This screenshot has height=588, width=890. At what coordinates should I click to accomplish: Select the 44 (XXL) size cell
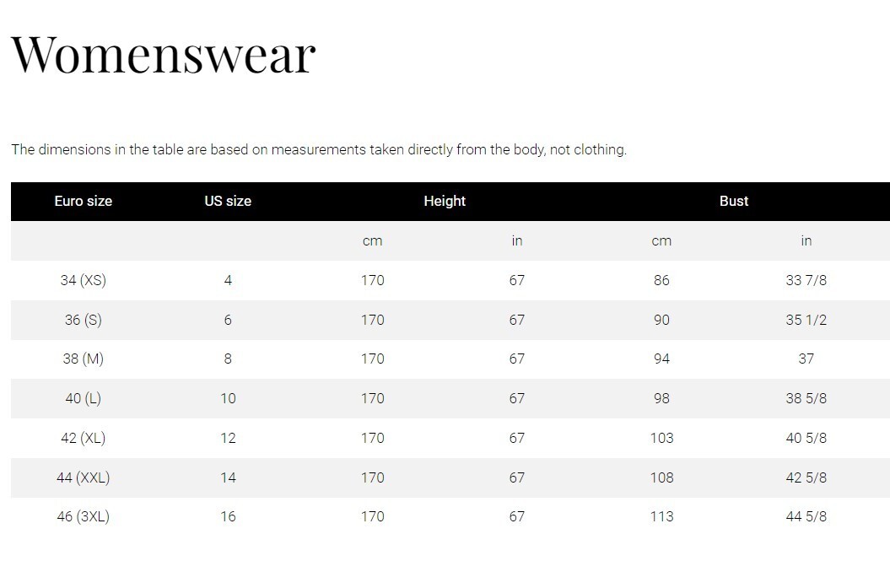(x=84, y=477)
